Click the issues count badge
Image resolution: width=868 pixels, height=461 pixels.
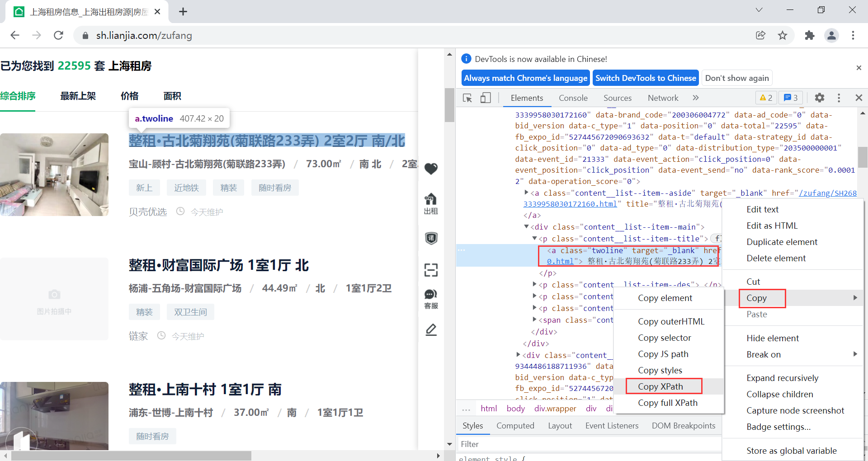pyautogui.click(x=790, y=98)
